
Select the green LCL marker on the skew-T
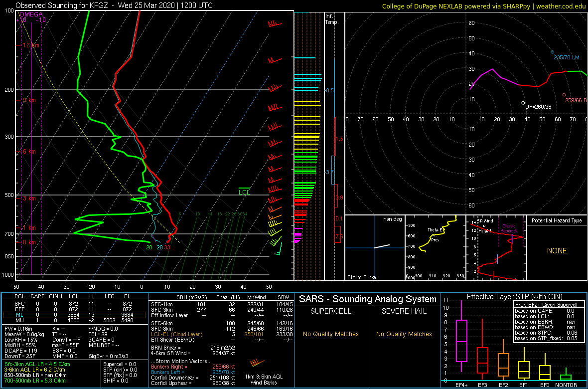(x=244, y=191)
